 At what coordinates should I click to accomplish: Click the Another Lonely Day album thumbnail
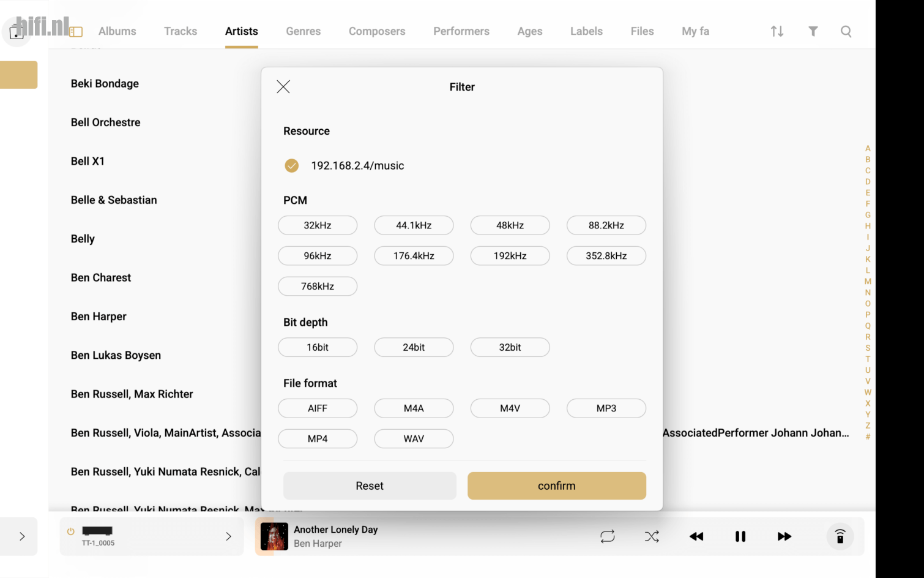click(274, 536)
